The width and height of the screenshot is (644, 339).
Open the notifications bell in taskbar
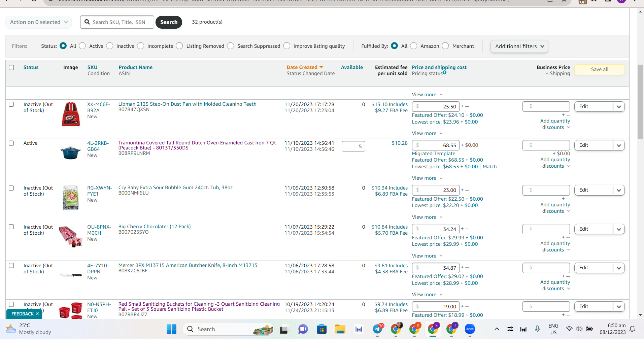click(633, 329)
